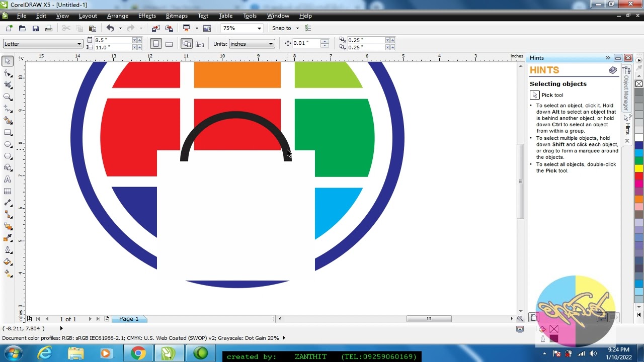Select the Ellipse tool

coord(8,144)
